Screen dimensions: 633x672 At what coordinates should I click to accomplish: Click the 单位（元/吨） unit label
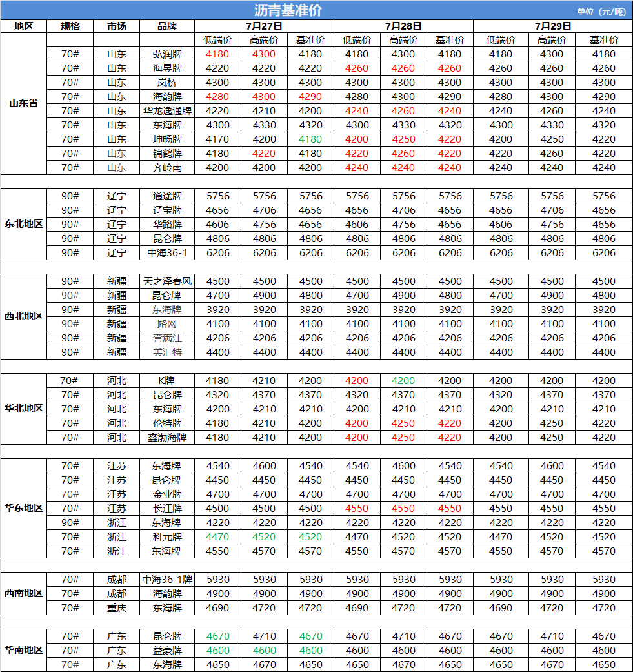601,12
